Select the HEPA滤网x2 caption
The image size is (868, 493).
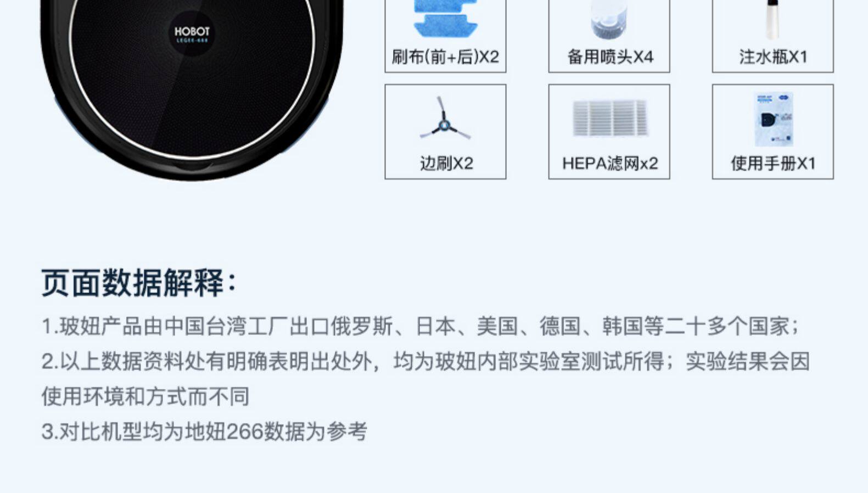(610, 163)
